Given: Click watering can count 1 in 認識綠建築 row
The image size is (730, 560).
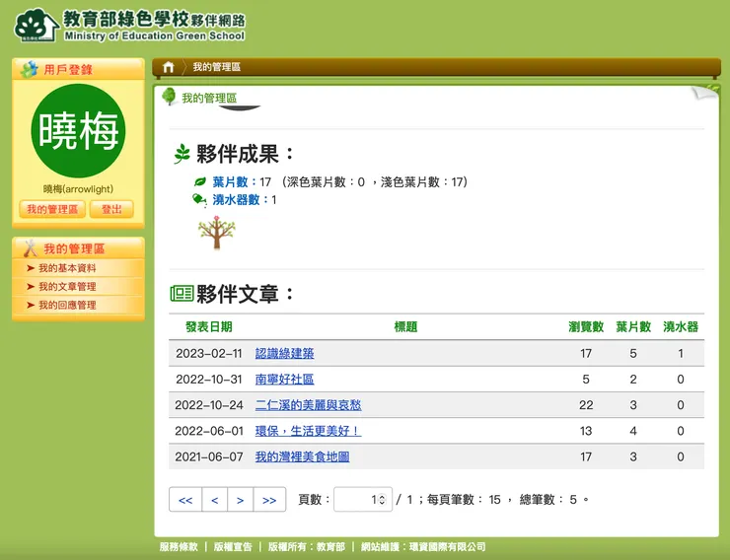Looking at the screenshot, I should [x=681, y=354].
